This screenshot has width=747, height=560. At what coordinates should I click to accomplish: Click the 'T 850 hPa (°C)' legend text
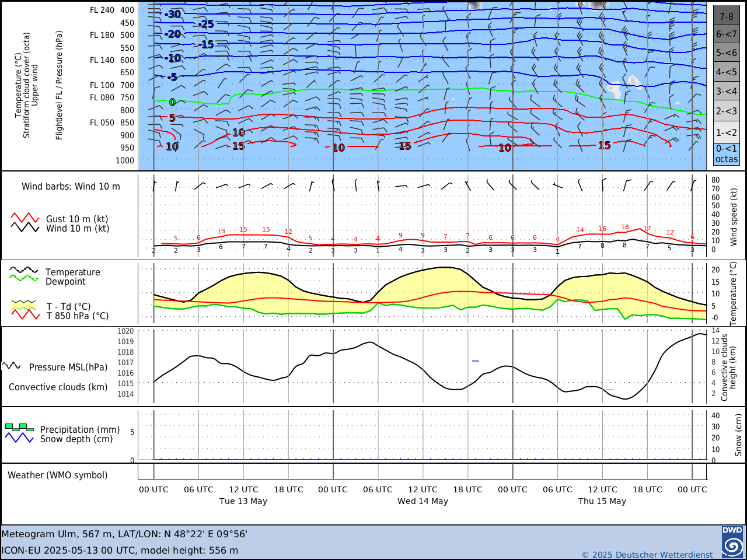tap(78, 316)
